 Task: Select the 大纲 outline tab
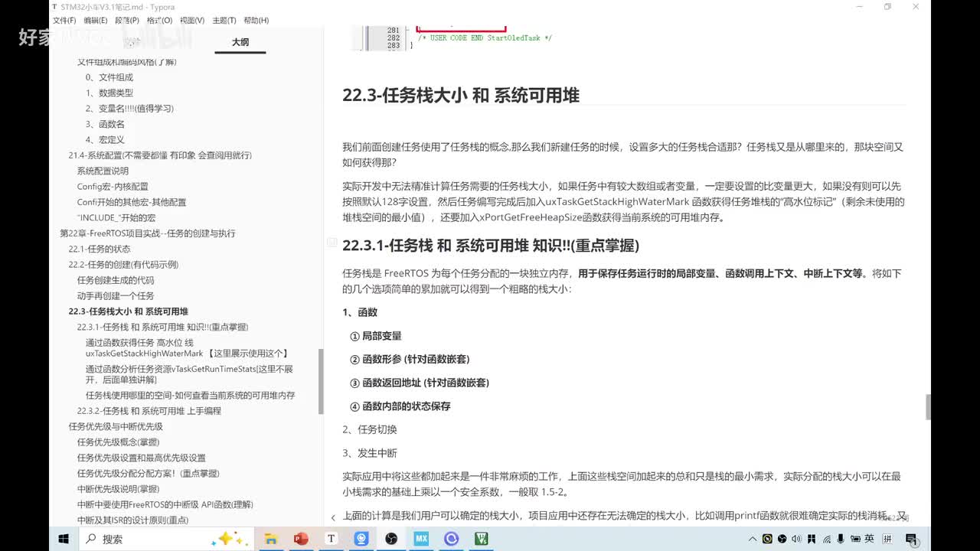point(240,42)
